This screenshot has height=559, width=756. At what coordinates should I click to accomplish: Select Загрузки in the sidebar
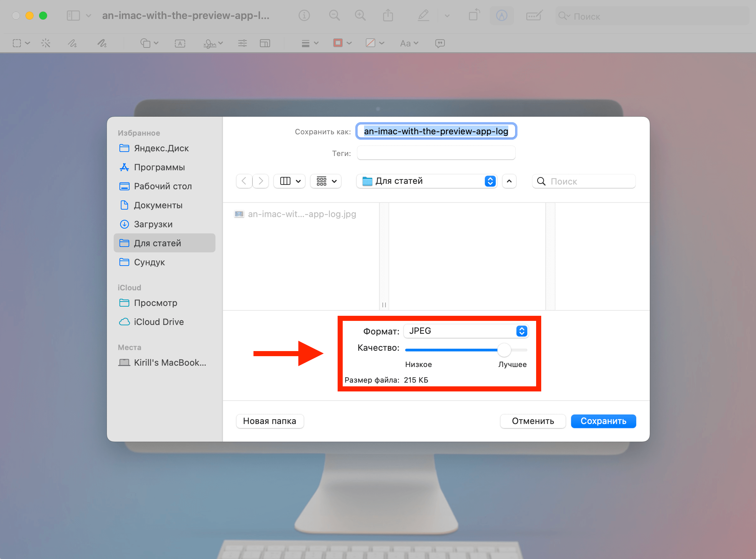[x=153, y=224]
